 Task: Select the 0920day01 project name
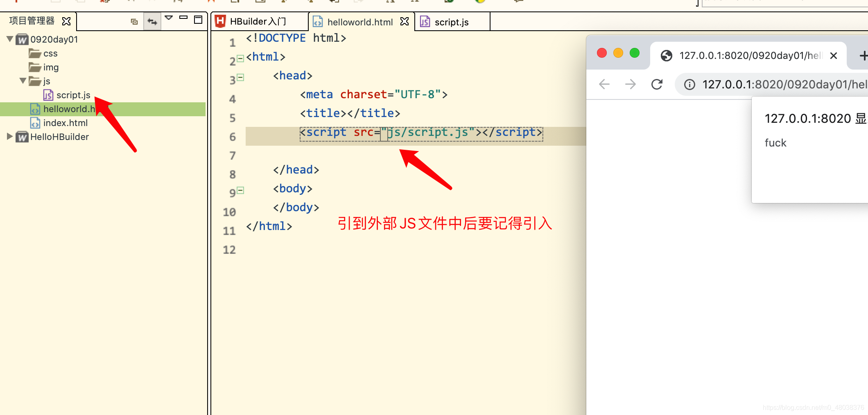[x=54, y=39]
